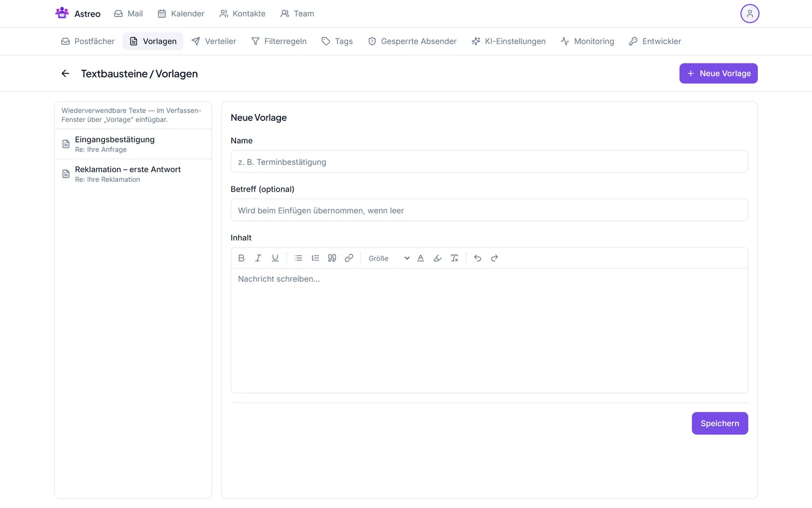Image resolution: width=812 pixels, height=508 pixels.
Task: Insert a blockquote
Action: 332,258
